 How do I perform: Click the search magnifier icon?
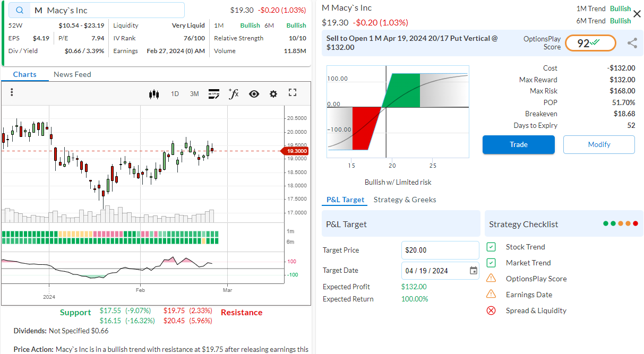(x=20, y=10)
